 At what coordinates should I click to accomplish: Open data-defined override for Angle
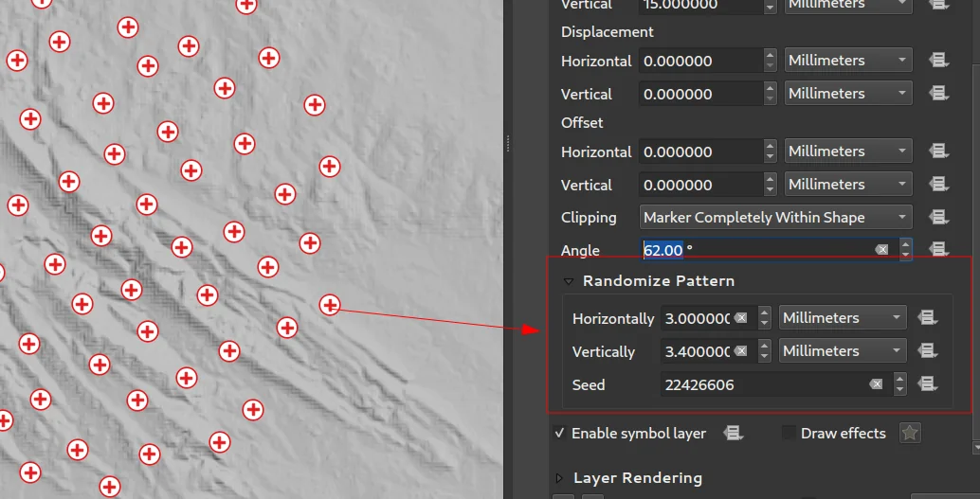pyautogui.click(x=938, y=250)
